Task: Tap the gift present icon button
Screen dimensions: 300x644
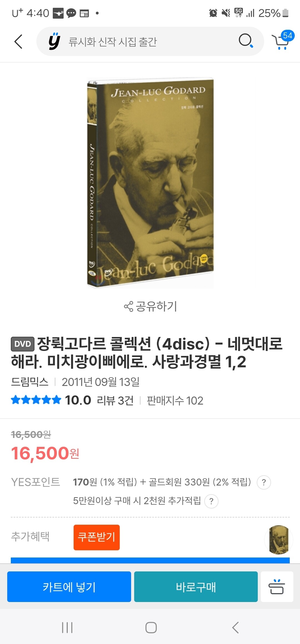Action: point(277,587)
